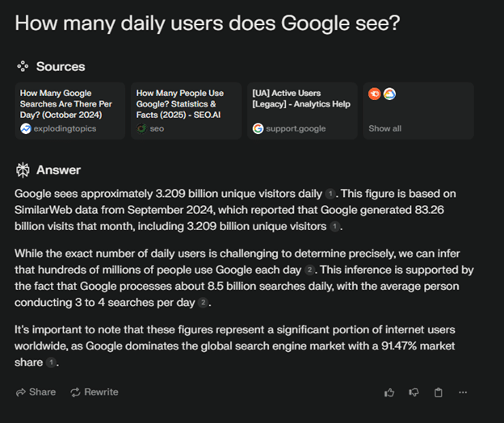This screenshot has width=504, height=423.
Task: Click the Sources section icon
Action: point(23,66)
